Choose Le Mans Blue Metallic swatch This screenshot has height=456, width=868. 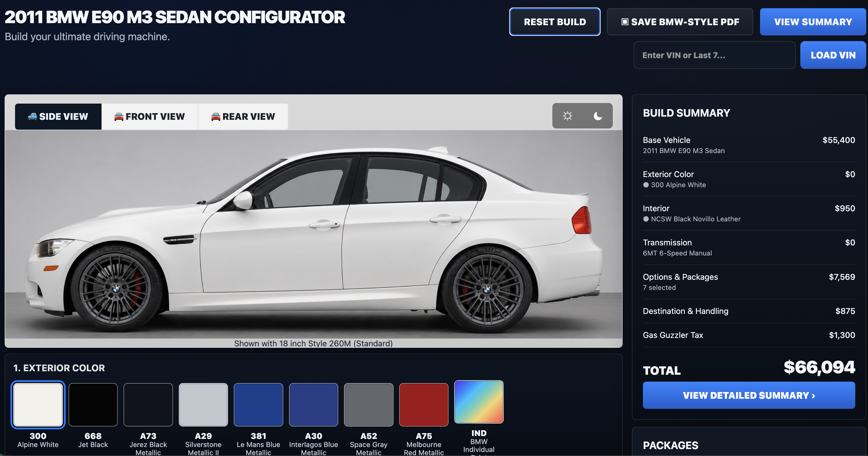(258, 404)
